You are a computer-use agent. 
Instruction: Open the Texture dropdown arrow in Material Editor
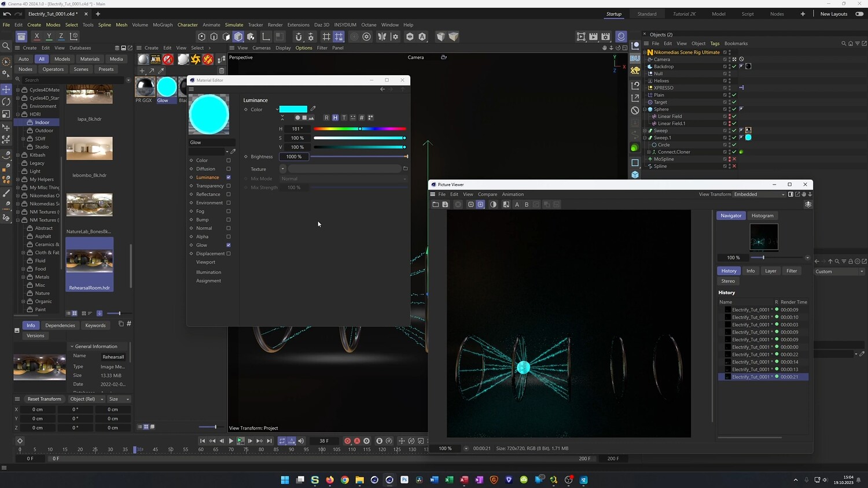coord(282,169)
